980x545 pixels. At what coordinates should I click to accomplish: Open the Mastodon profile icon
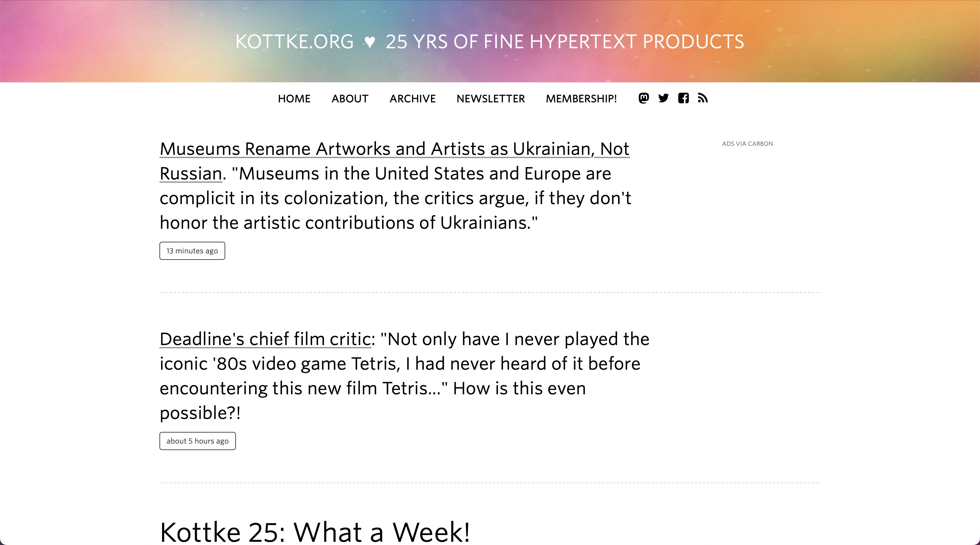[644, 98]
